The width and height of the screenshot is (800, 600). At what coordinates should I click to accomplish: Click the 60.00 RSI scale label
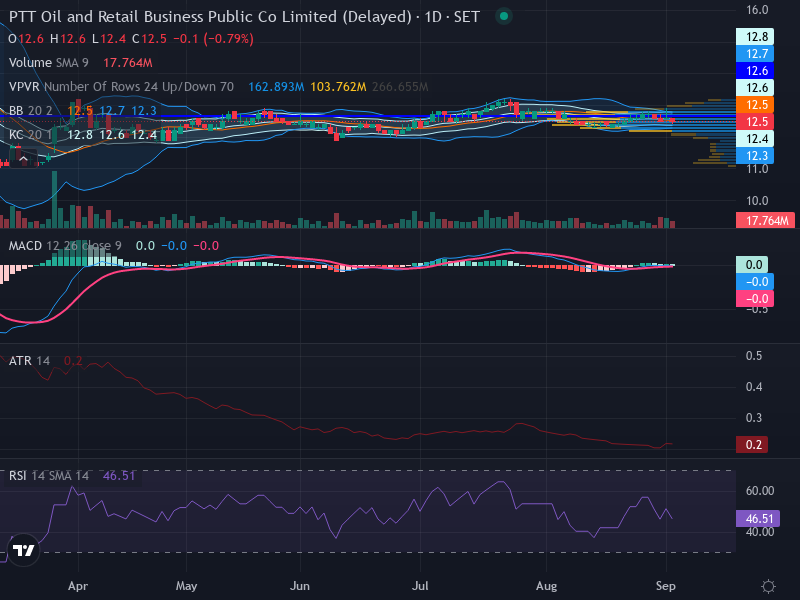tap(760, 491)
